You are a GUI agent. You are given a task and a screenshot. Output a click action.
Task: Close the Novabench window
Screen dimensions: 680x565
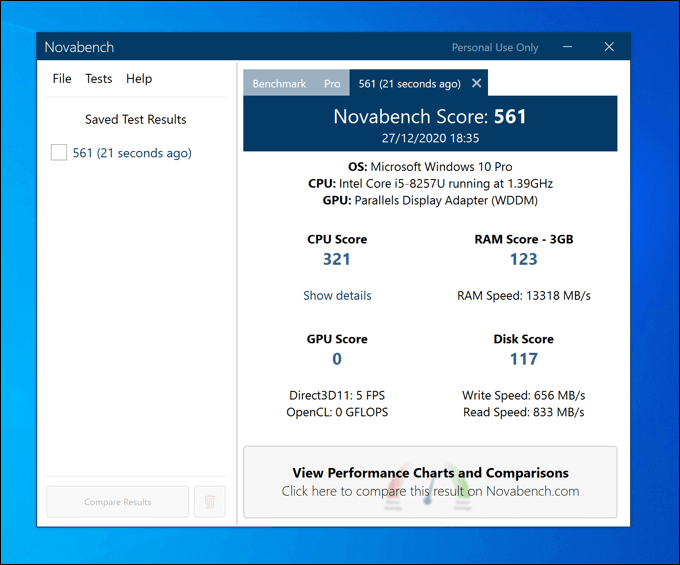[x=609, y=47]
